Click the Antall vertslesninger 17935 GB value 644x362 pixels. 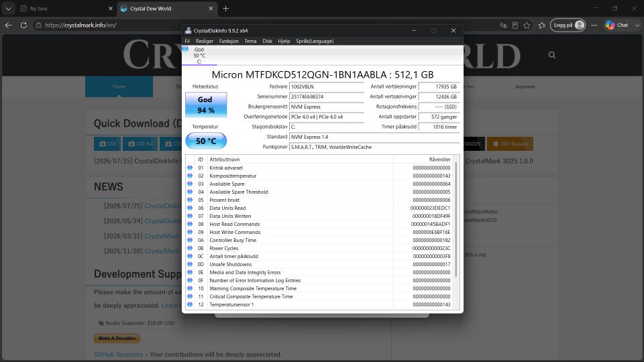tap(439, 86)
